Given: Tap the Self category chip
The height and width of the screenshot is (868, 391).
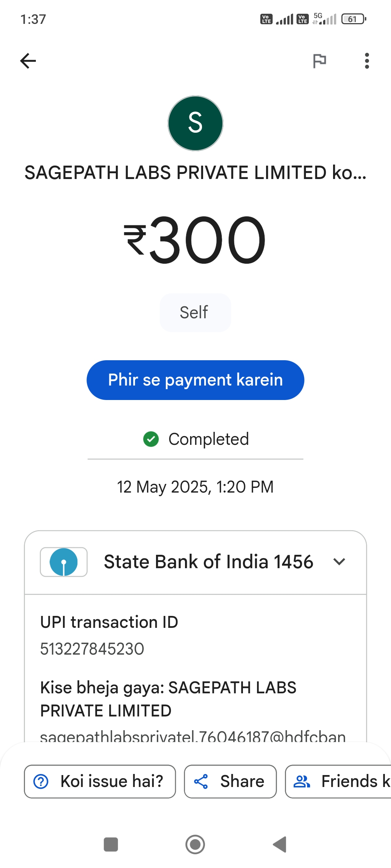Looking at the screenshot, I should coord(195,312).
